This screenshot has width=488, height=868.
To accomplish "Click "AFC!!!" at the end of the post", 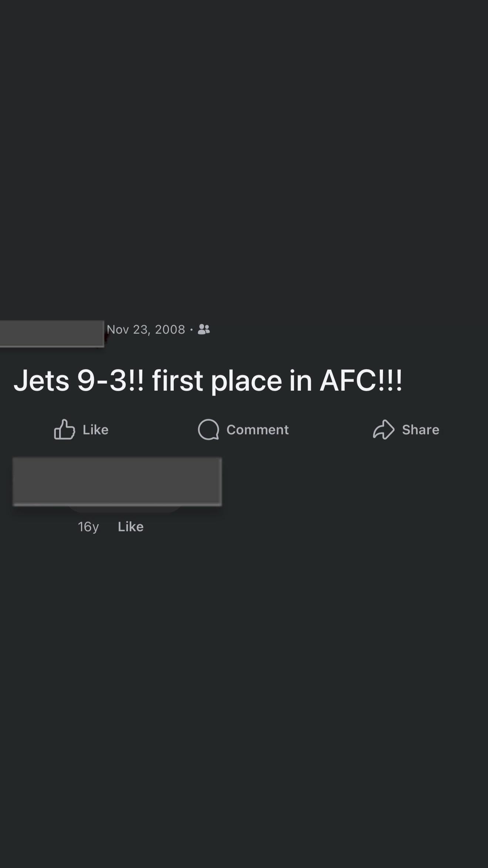I will [361, 381].
